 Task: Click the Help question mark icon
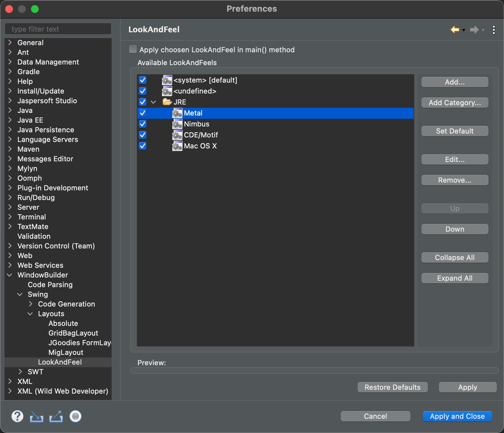(17, 416)
